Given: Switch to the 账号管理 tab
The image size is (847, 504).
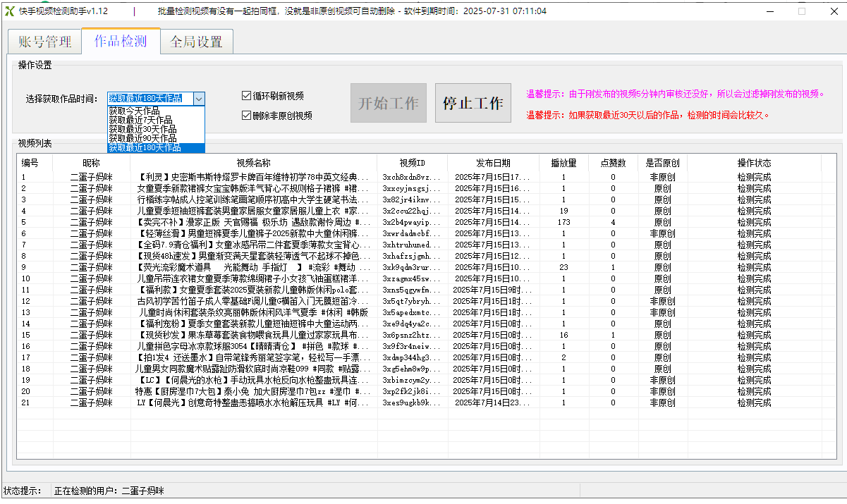Looking at the screenshot, I should click(x=44, y=42).
